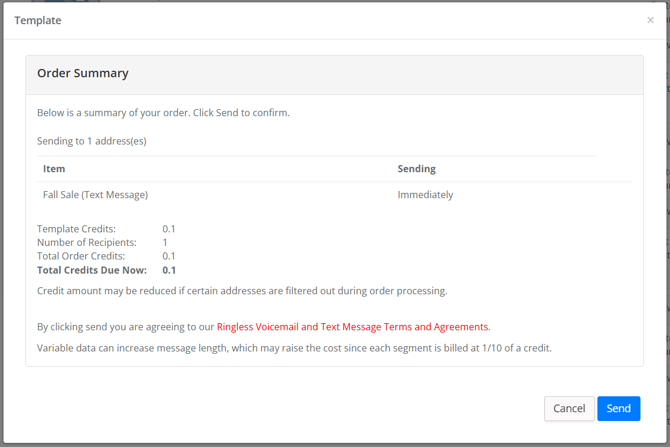Click the Template Credits label
Screen dimensions: 670x447
(76, 229)
